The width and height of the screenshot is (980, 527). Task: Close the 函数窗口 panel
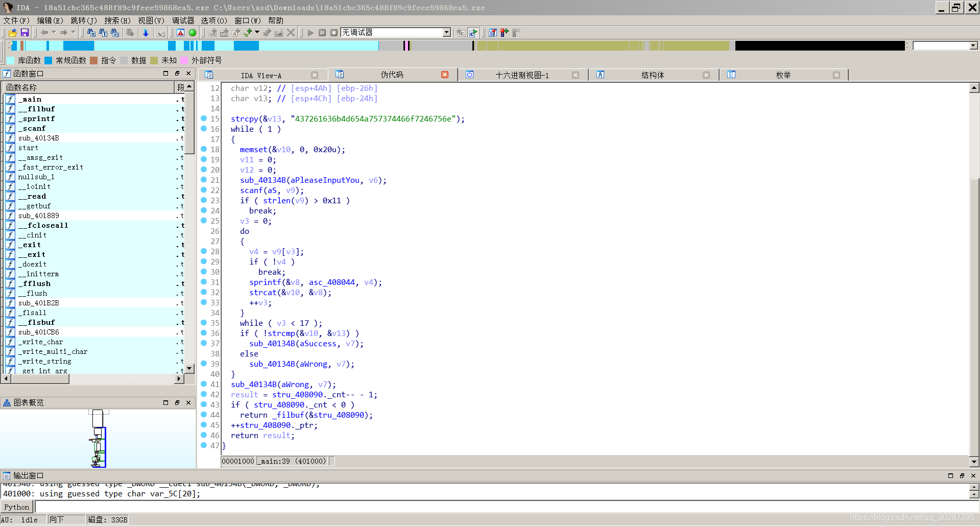click(x=188, y=74)
